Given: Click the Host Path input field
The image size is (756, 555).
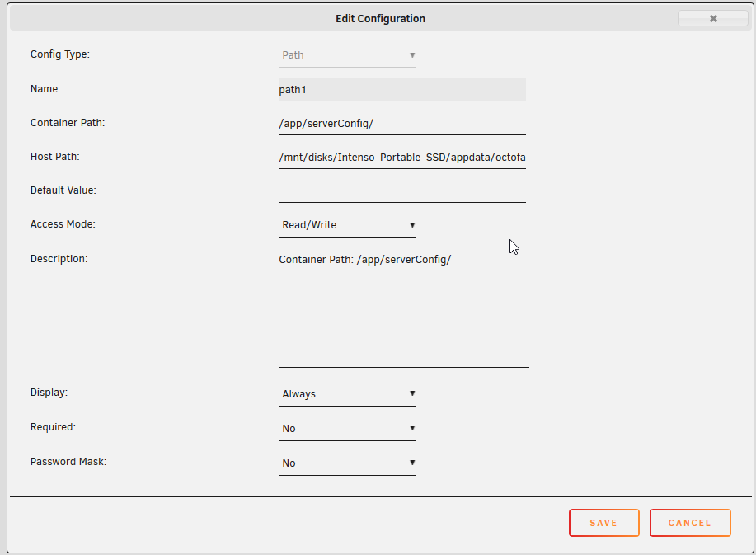Looking at the screenshot, I should (x=402, y=158).
